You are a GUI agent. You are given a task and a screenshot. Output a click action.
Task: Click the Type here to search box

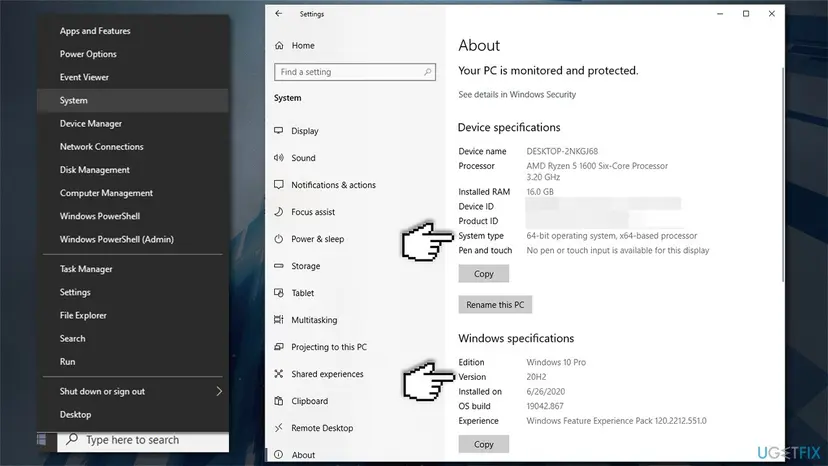coord(143,440)
